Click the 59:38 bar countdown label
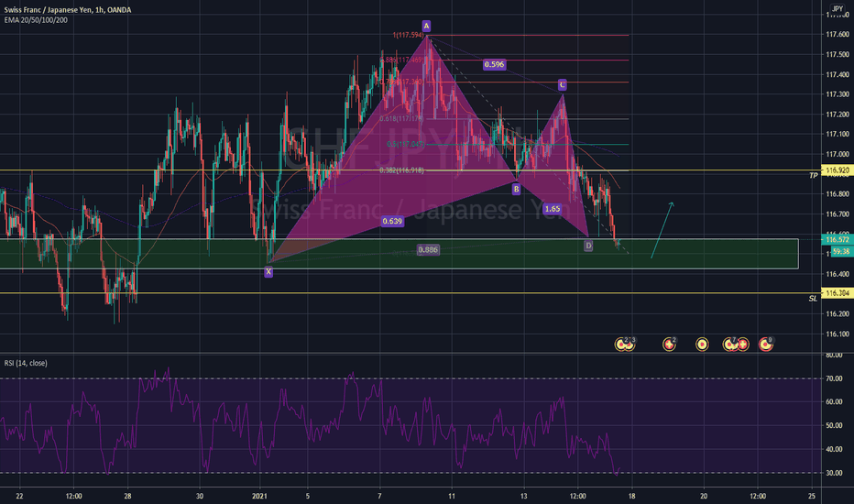This screenshot has height=504, width=854. [x=841, y=251]
